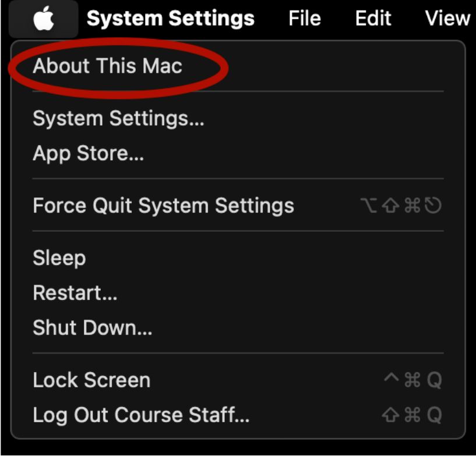The image size is (476, 456).
Task: Click the Apple logo icon
Action: pos(42,17)
